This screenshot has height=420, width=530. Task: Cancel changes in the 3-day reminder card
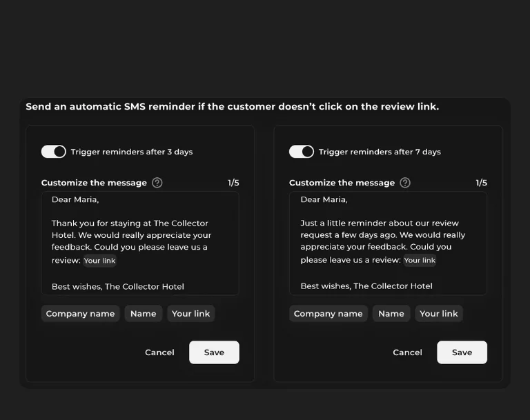(x=159, y=352)
